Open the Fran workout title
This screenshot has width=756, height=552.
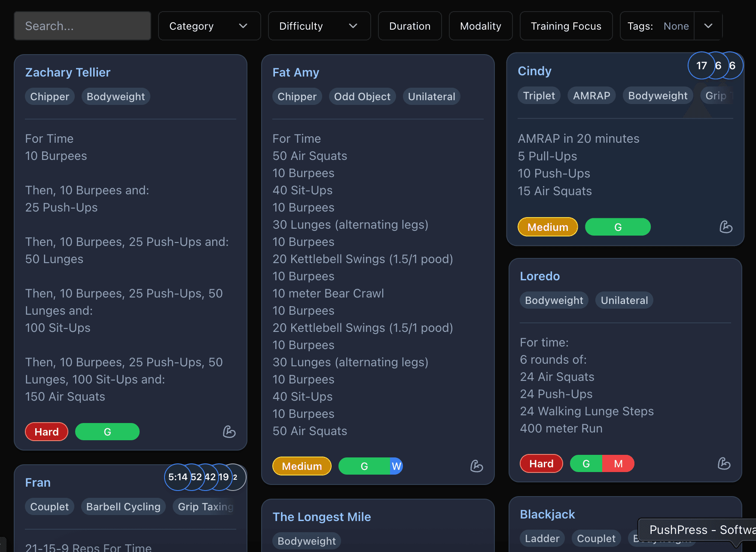click(38, 482)
